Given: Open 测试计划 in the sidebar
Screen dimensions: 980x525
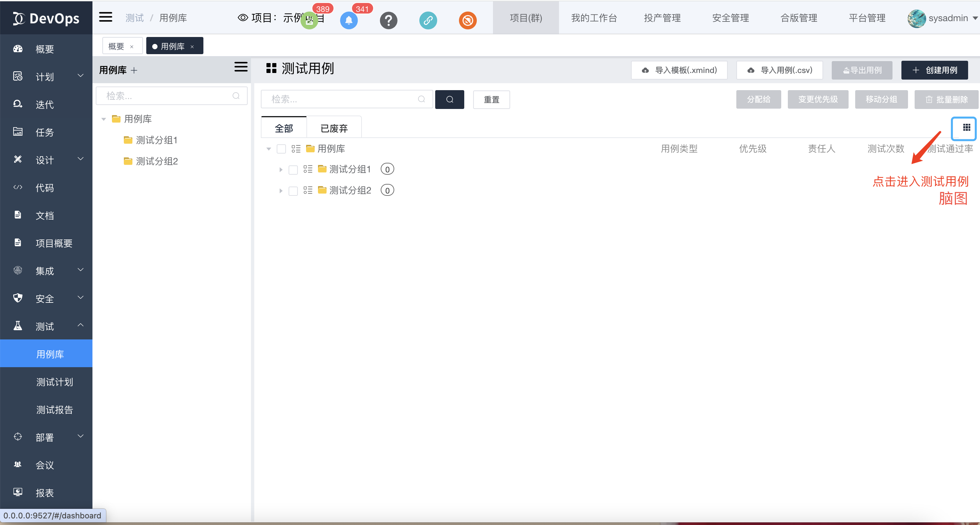Looking at the screenshot, I should 54,382.
